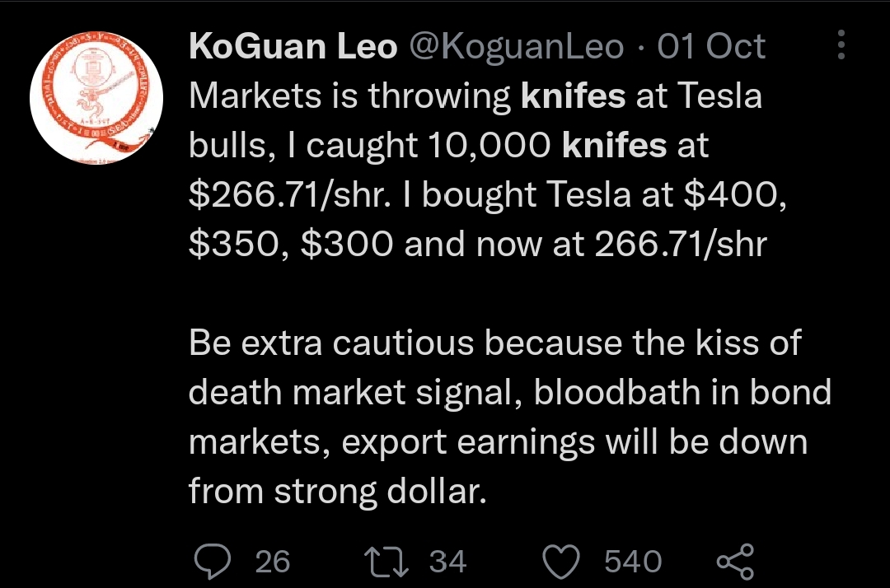Click the retweet count 34
The width and height of the screenshot is (890, 588).
coord(448,562)
